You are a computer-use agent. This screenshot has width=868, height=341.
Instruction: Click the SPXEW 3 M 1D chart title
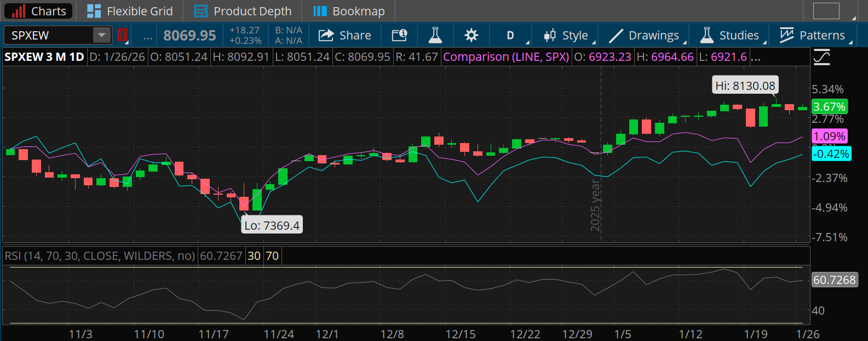44,57
